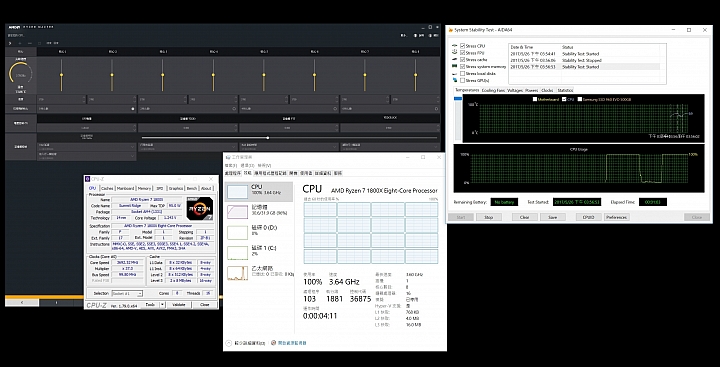Image resolution: width=720 pixels, height=367 pixels.
Task: Adjust the Core 1 clock slider in Ryzen Master
Action: tap(61, 75)
